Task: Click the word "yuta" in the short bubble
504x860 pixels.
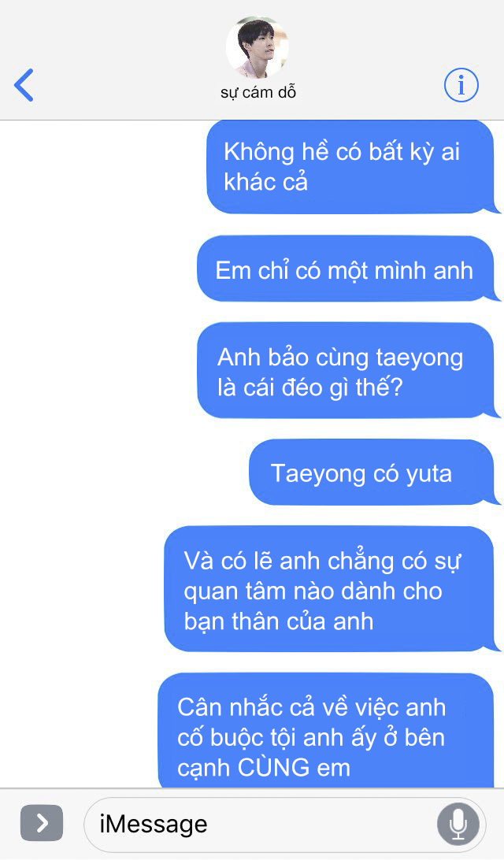Action: click(429, 474)
